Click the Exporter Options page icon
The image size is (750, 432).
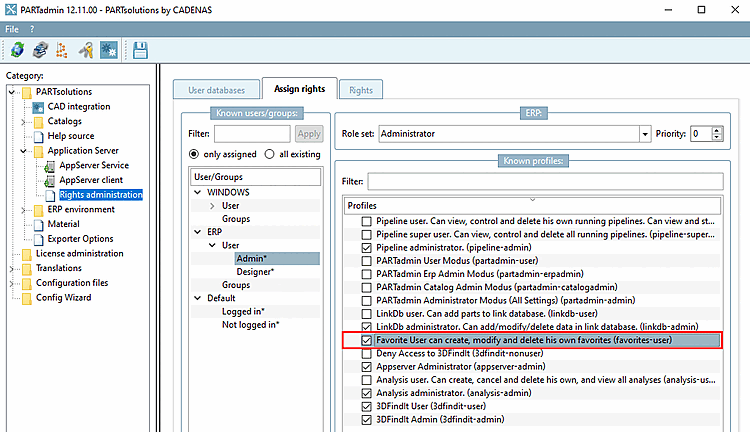38,239
